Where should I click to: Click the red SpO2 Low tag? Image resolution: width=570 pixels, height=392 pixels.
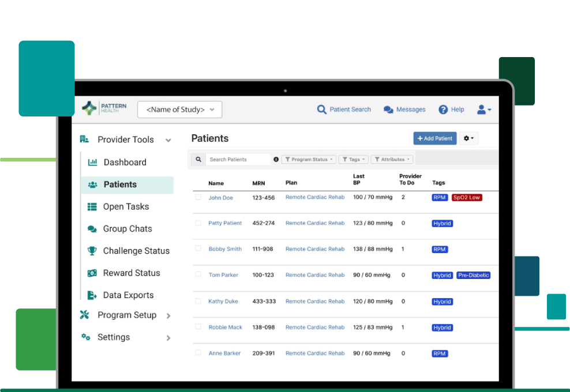point(466,198)
